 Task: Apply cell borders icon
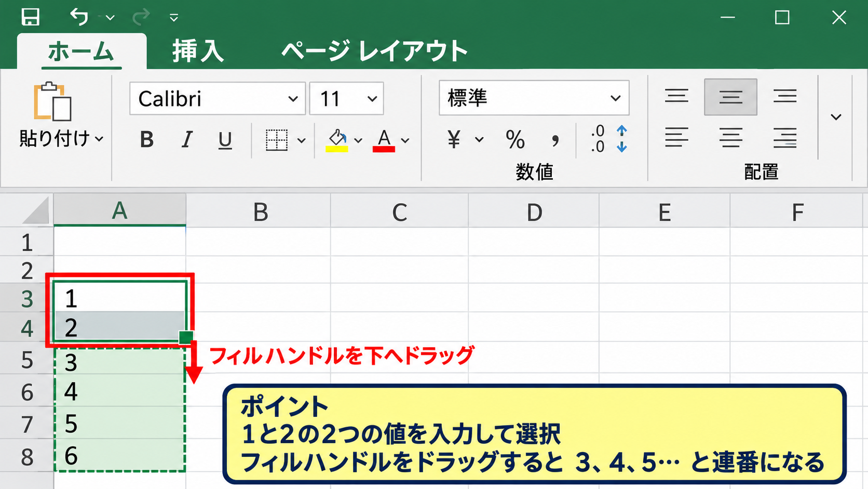pos(276,140)
